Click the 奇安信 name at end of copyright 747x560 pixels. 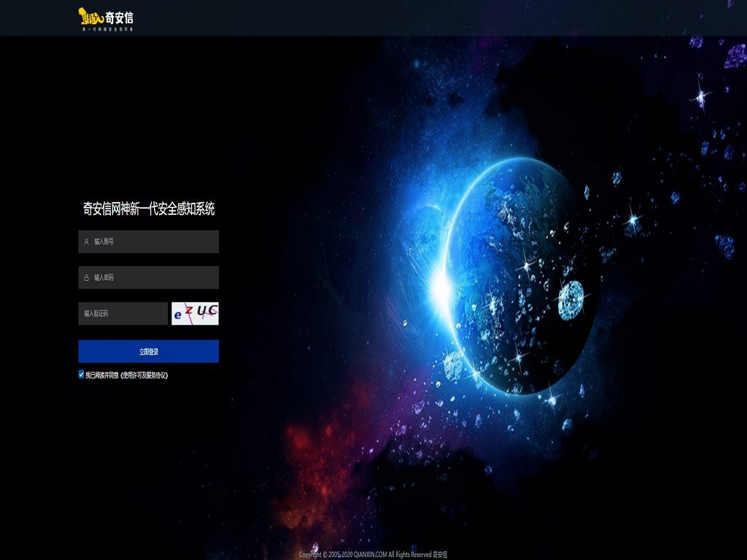[440, 555]
